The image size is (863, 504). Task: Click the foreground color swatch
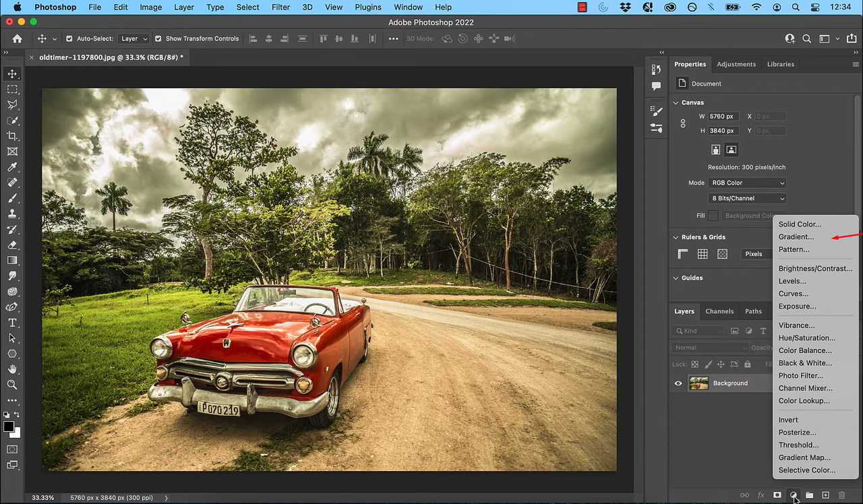(9, 427)
